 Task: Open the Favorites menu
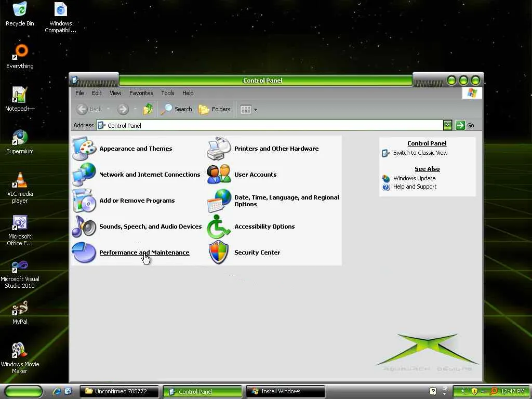[141, 93]
